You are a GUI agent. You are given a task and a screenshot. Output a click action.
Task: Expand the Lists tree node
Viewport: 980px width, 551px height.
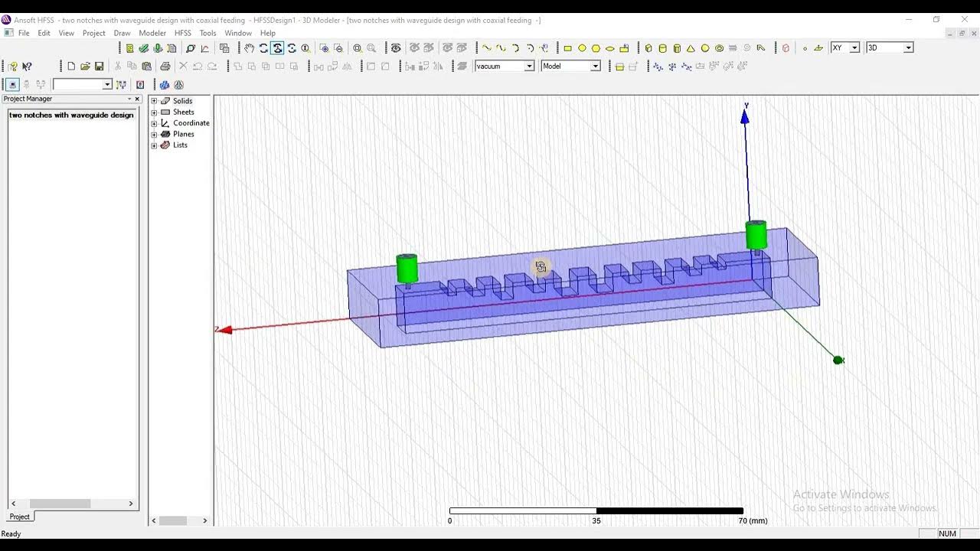[x=154, y=145]
